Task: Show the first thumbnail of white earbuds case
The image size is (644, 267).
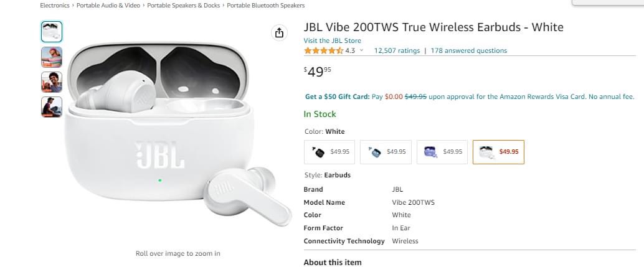Action: point(52,32)
